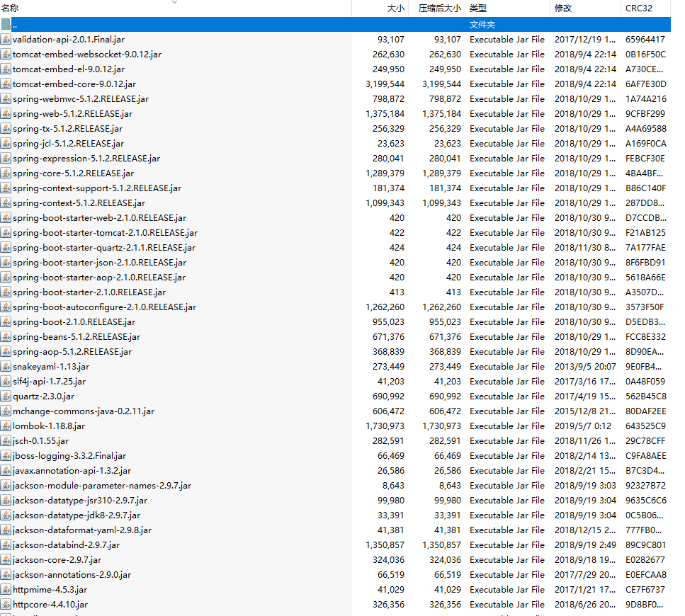Click the modified date 2019/5/7 0:12
This screenshot has height=616, width=685.
[x=583, y=426]
